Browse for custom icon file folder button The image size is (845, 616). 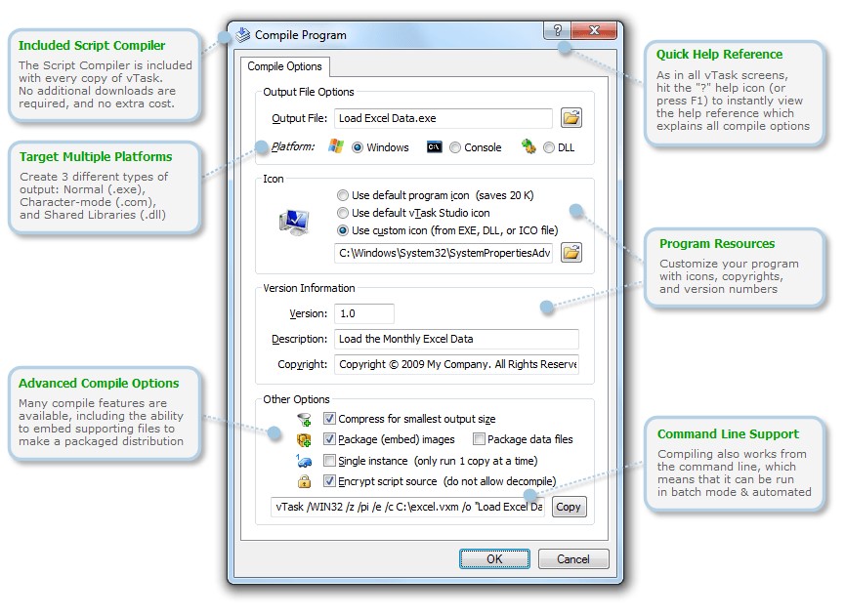(x=571, y=252)
